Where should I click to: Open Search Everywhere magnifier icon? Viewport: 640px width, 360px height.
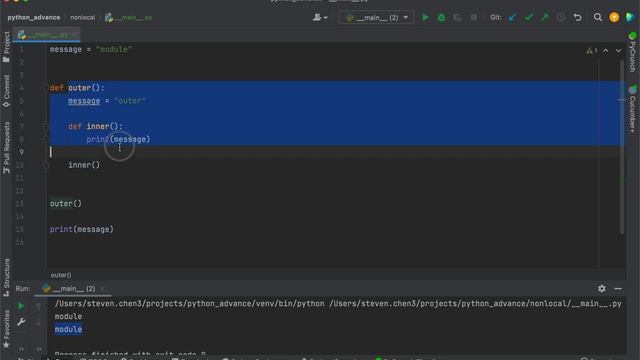598,18
